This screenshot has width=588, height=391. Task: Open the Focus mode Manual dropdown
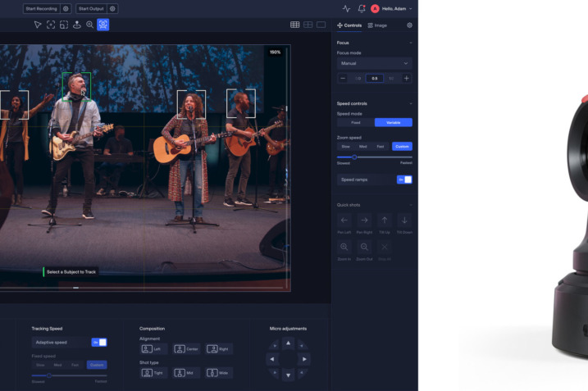tap(375, 63)
